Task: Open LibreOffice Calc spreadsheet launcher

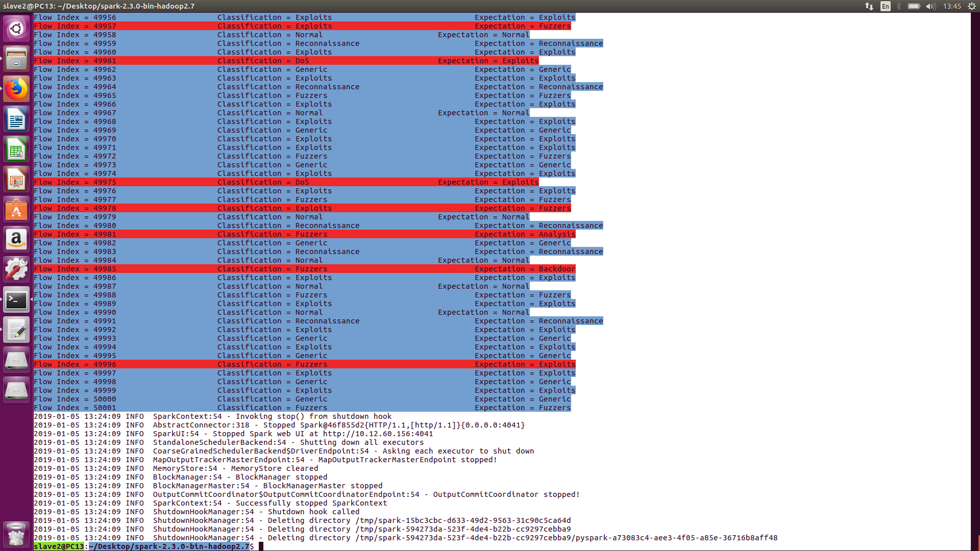Action: point(16,149)
